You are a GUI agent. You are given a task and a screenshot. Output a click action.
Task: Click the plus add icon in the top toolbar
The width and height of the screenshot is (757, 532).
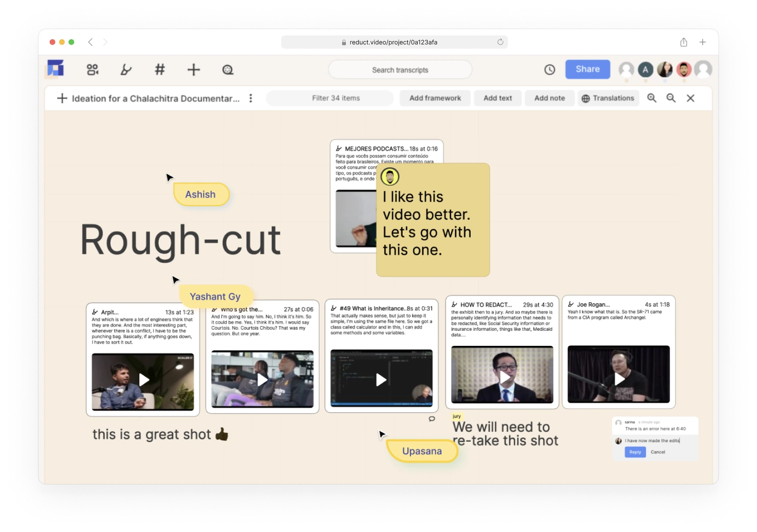(x=194, y=70)
